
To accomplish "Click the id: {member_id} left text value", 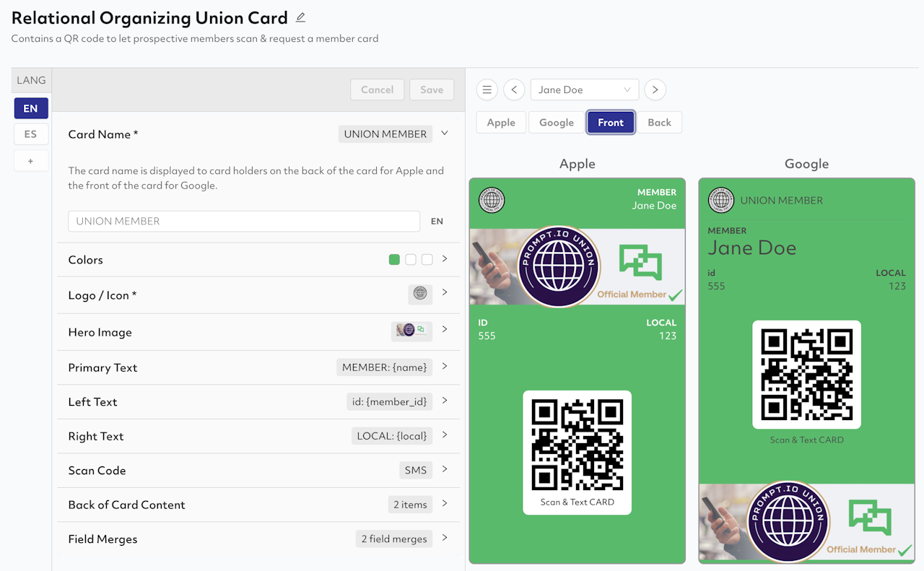I will (x=390, y=401).
